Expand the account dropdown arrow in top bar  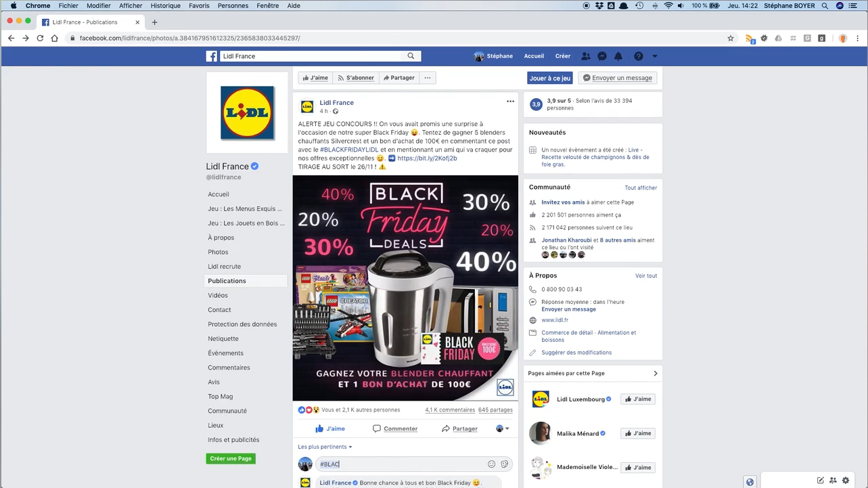coord(654,56)
